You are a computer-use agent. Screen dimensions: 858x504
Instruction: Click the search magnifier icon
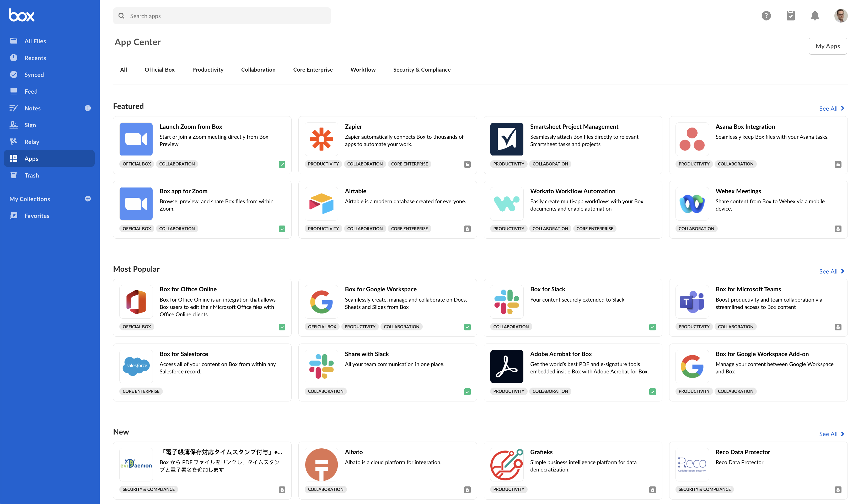point(121,16)
